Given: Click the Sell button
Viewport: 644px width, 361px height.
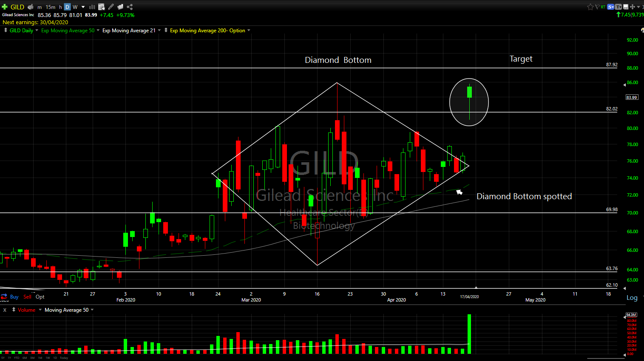Looking at the screenshot, I should pos(28,297).
